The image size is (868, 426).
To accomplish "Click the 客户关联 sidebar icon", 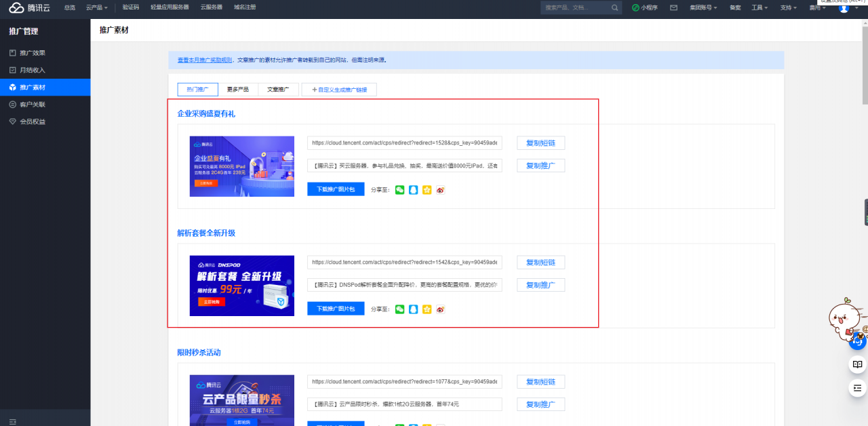I will 13,104.
